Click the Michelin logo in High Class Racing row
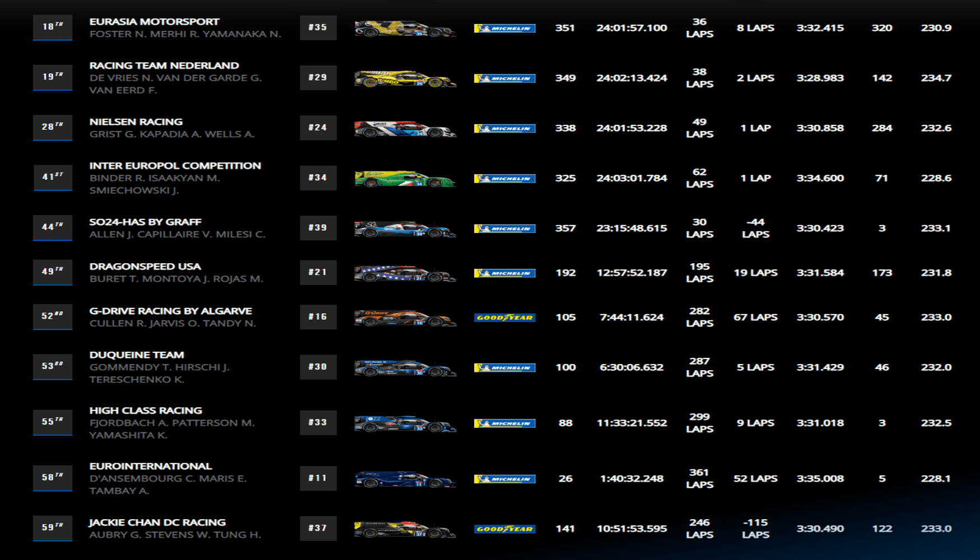The width and height of the screenshot is (980, 560). click(505, 423)
